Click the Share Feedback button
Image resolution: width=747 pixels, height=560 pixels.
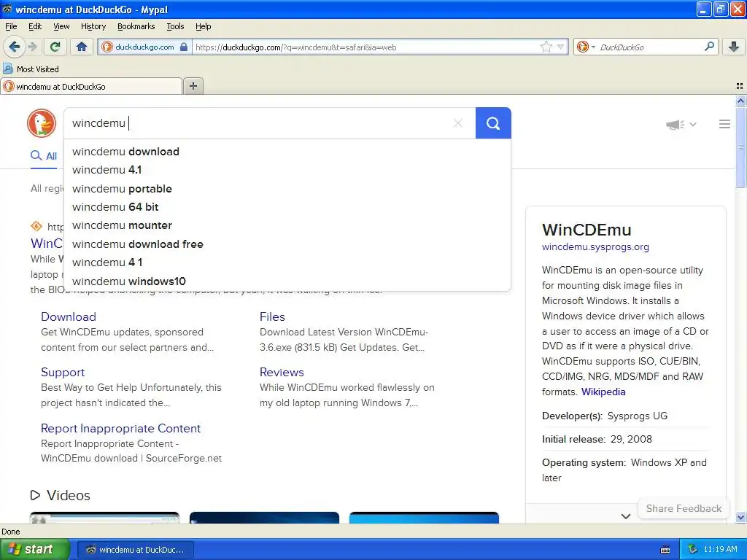click(683, 508)
